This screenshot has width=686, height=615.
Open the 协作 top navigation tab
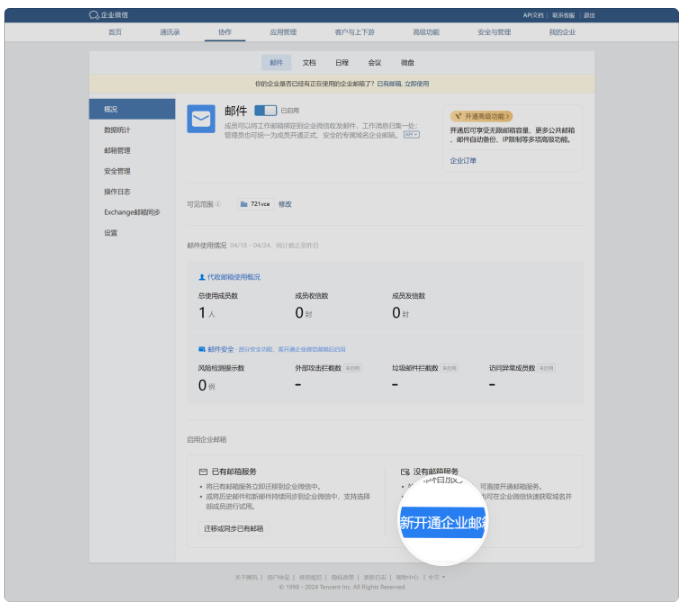click(224, 32)
